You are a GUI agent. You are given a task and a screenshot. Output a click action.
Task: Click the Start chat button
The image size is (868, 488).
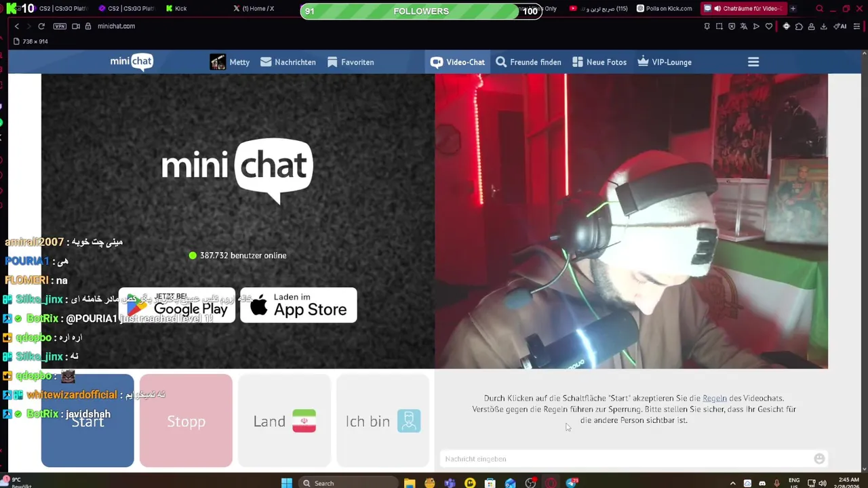[87, 421]
